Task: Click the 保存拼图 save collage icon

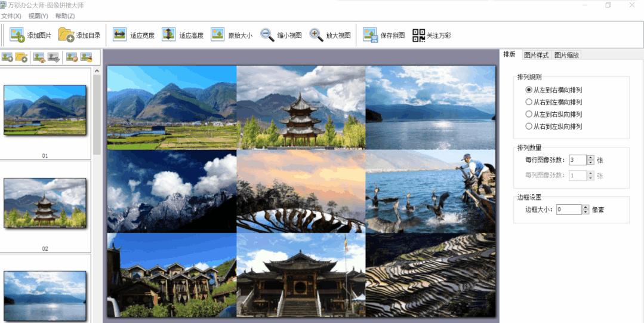Action: pos(370,35)
